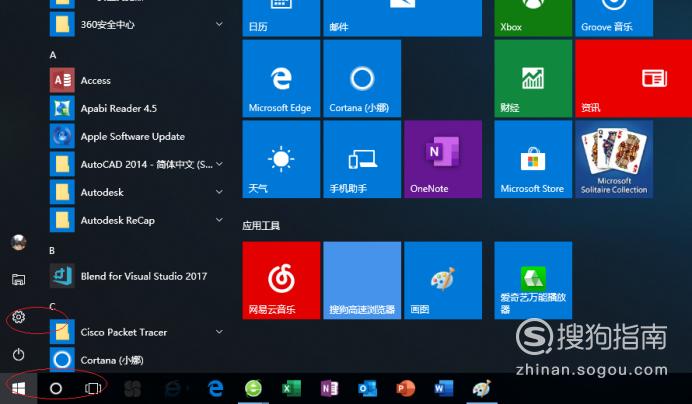Image resolution: width=692 pixels, height=404 pixels.
Task: Open Microsoft Solitaire Collection tile
Action: (614, 159)
